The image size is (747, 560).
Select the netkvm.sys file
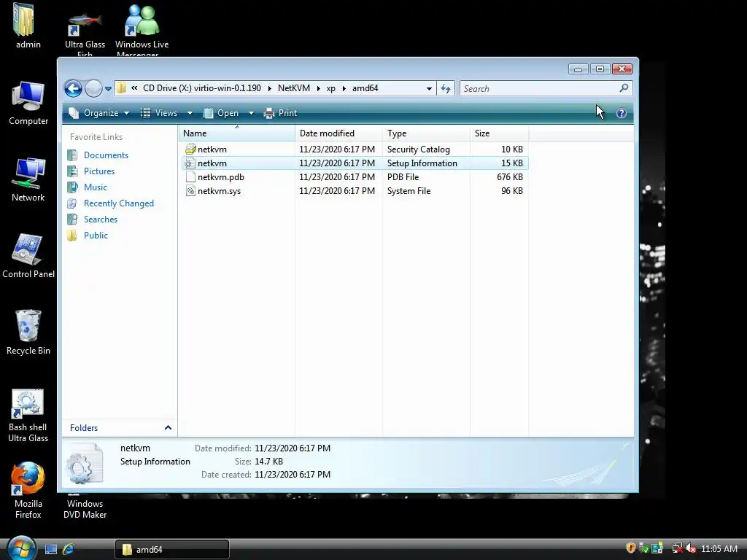tap(355, 190)
